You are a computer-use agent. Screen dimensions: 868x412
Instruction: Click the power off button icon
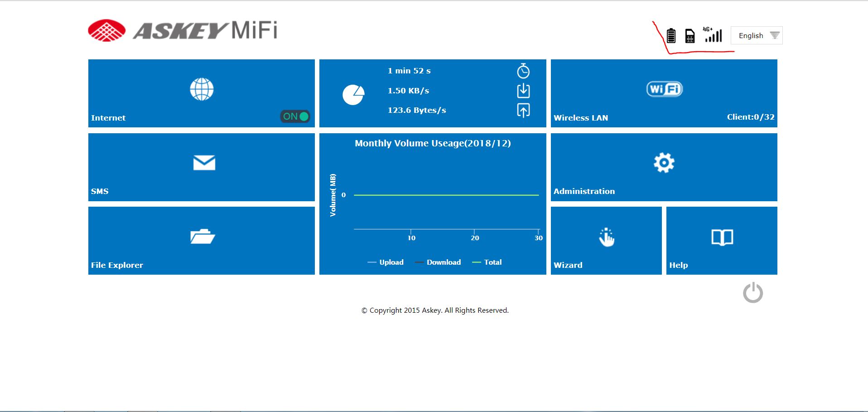(753, 292)
